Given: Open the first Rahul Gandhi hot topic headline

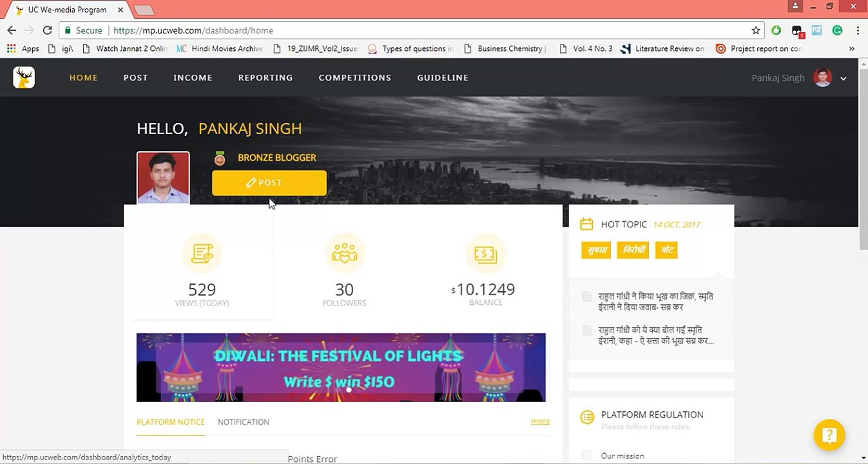Looking at the screenshot, I should 656,302.
